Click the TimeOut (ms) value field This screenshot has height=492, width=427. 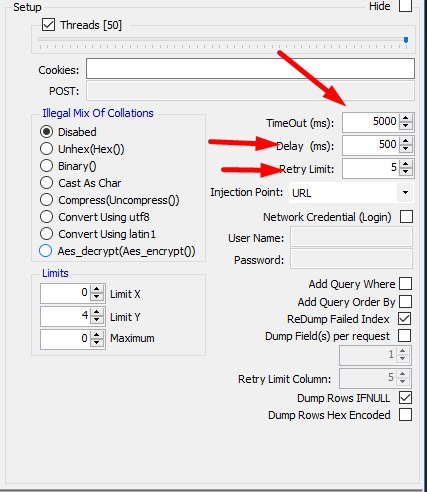pyautogui.click(x=370, y=122)
